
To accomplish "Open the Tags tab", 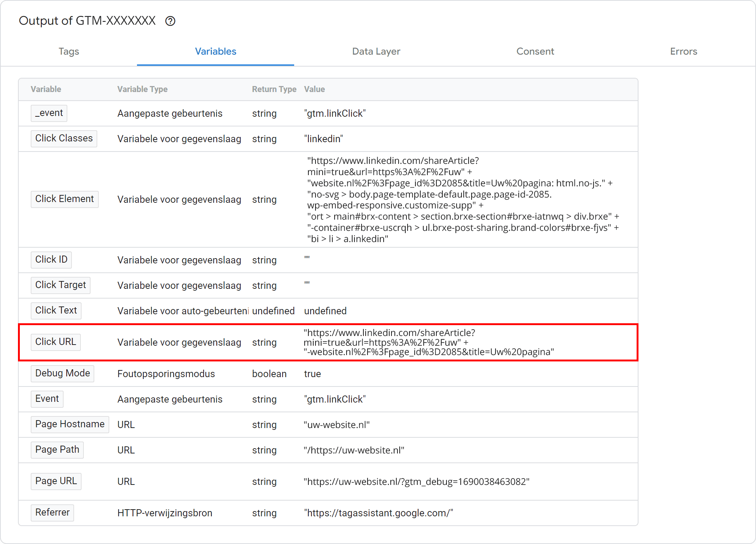I will (x=69, y=51).
